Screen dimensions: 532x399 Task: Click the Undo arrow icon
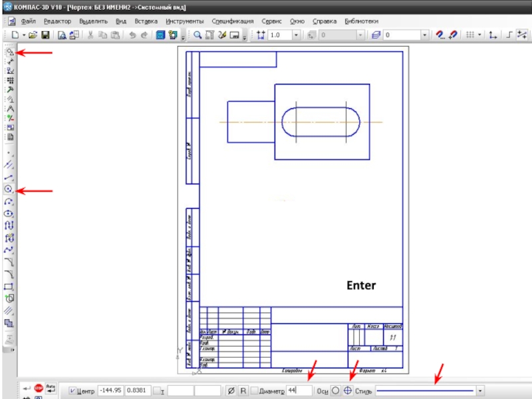tap(132, 35)
